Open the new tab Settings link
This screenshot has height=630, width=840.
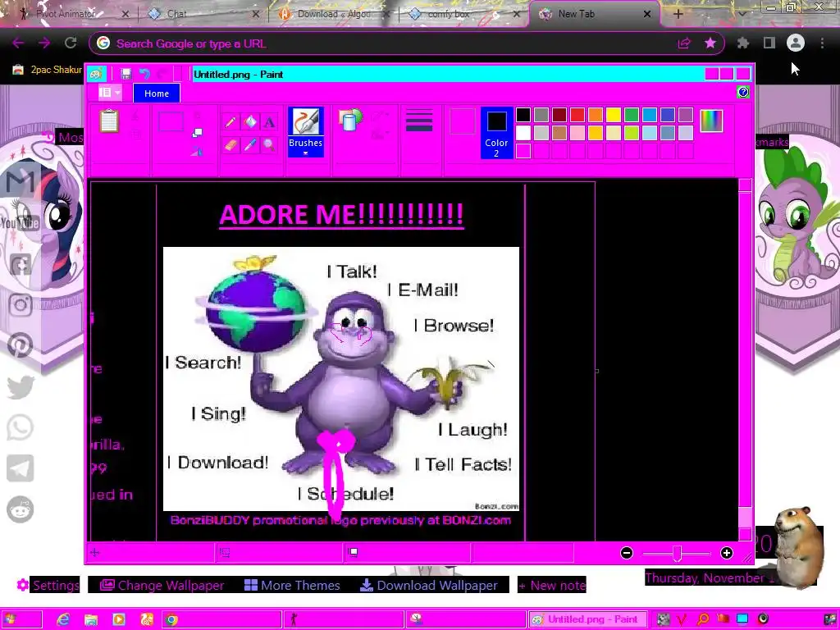click(48, 585)
